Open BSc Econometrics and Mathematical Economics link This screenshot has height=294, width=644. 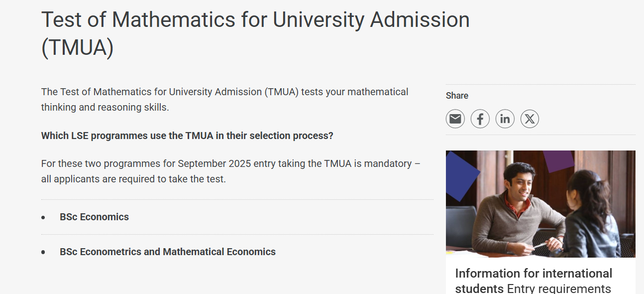(167, 252)
